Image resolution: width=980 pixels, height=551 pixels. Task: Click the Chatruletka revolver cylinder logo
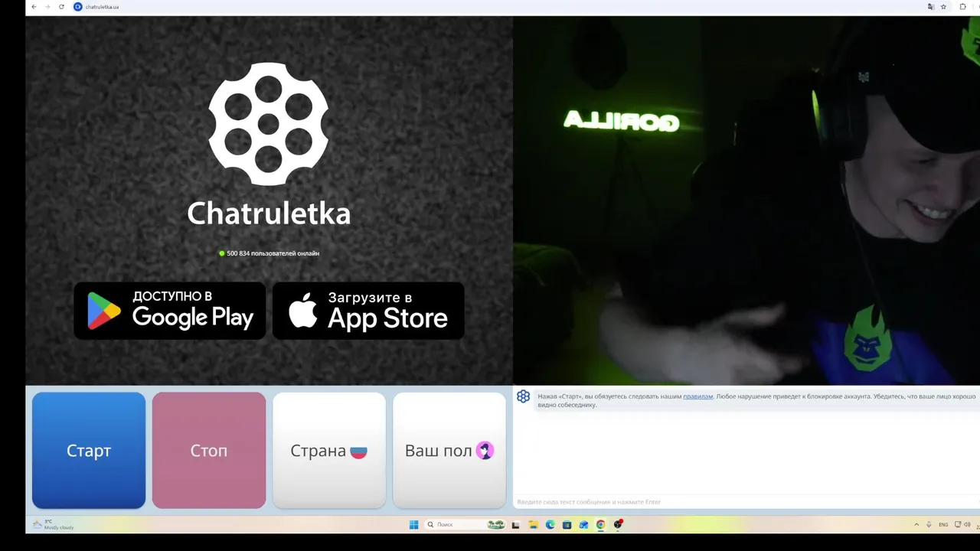click(269, 124)
